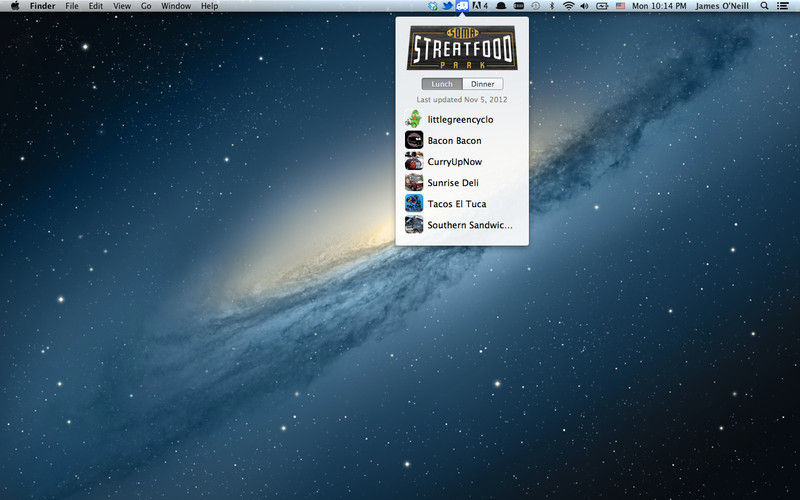Image resolution: width=800 pixels, height=500 pixels.
Task: Open the Help menu
Action: click(209, 6)
